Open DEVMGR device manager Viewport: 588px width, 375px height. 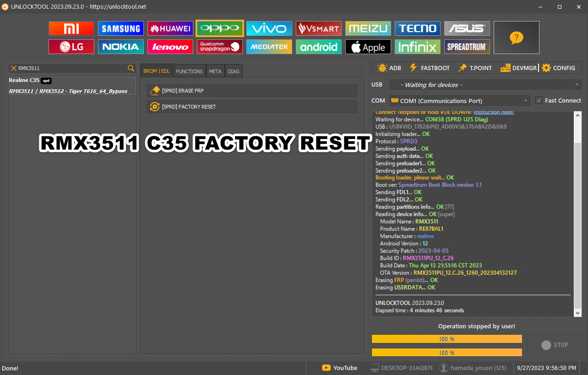coord(518,68)
